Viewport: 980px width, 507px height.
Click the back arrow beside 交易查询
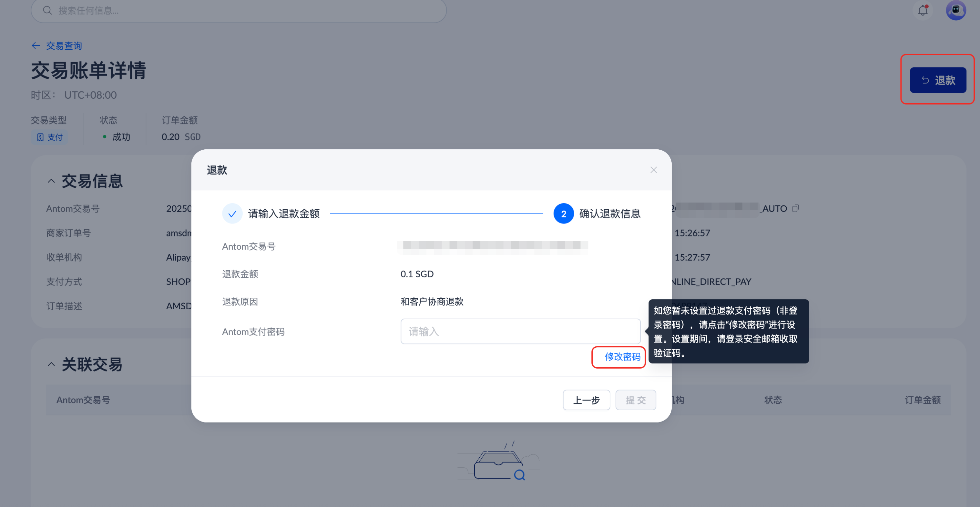tap(36, 46)
